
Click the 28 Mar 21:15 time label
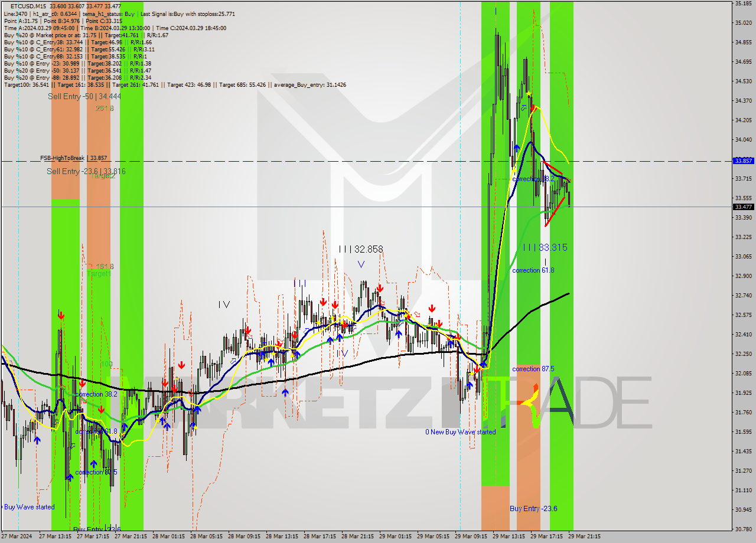pos(357,537)
